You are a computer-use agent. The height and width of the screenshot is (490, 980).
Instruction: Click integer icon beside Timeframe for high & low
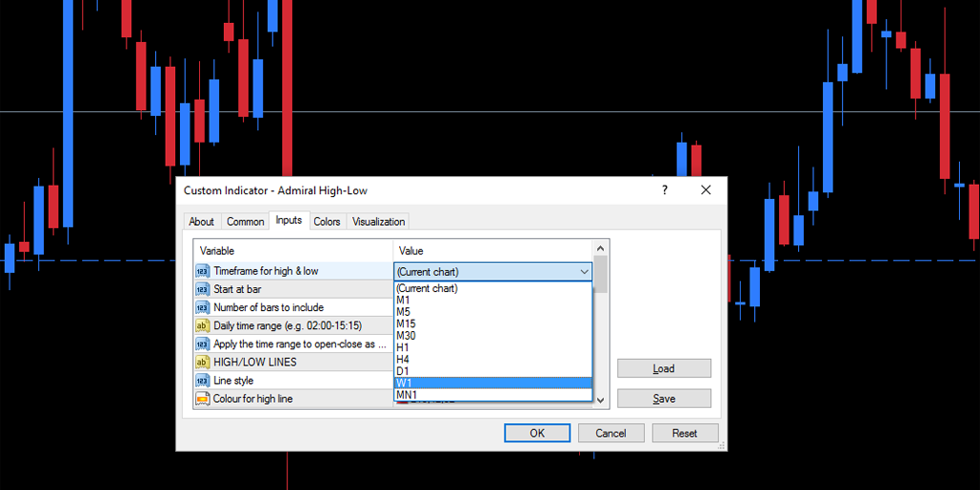[203, 271]
